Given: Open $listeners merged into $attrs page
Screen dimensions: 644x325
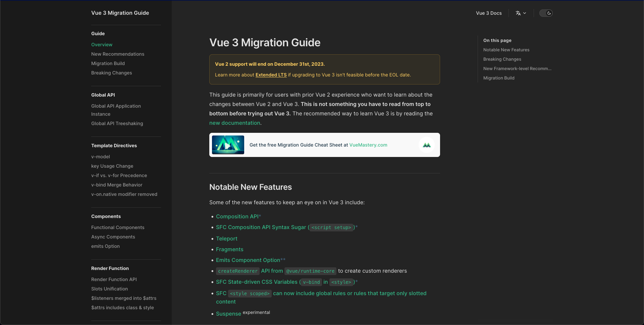Looking at the screenshot, I should [124, 298].
